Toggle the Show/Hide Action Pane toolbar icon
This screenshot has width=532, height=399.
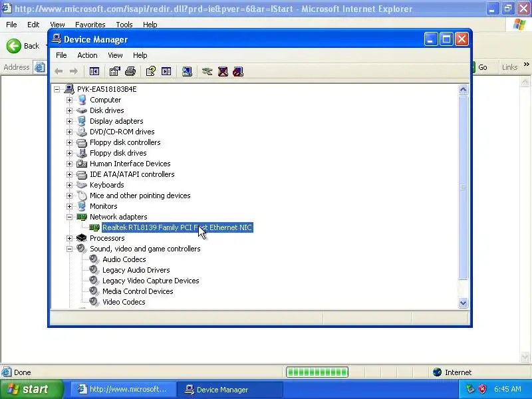[x=166, y=71]
